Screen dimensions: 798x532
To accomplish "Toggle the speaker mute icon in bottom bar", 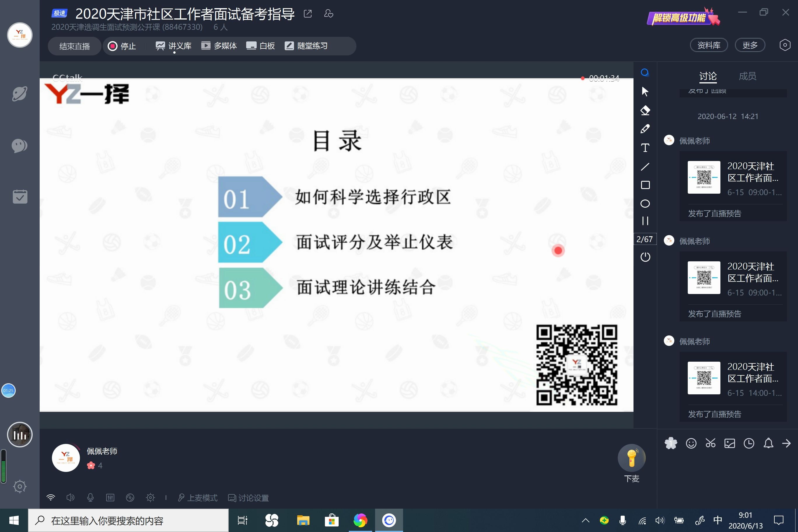I will (x=70, y=498).
